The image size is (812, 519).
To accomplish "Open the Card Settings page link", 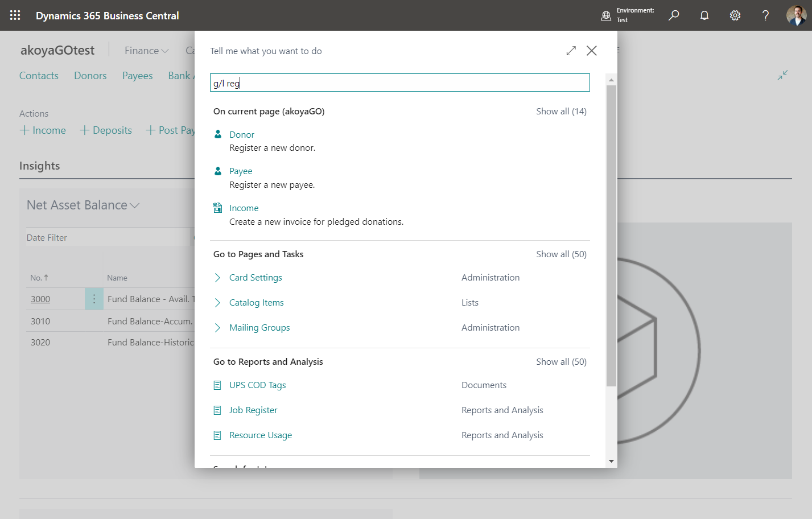I will (x=255, y=278).
